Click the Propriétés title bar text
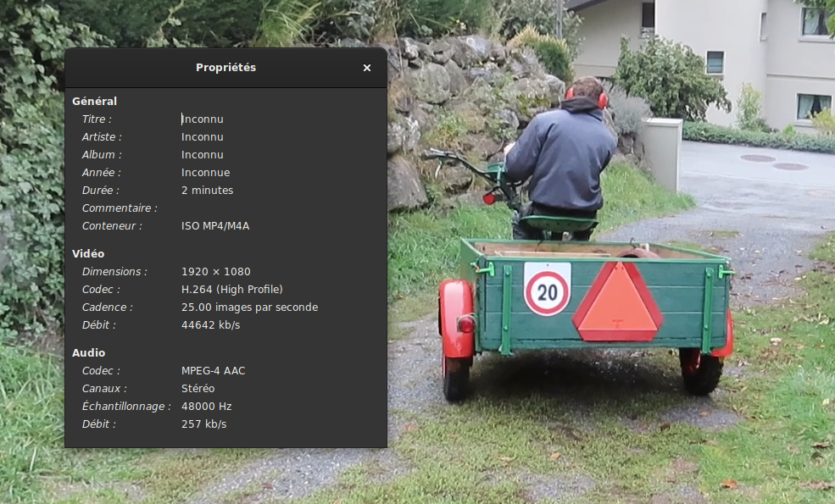 point(225,68)
